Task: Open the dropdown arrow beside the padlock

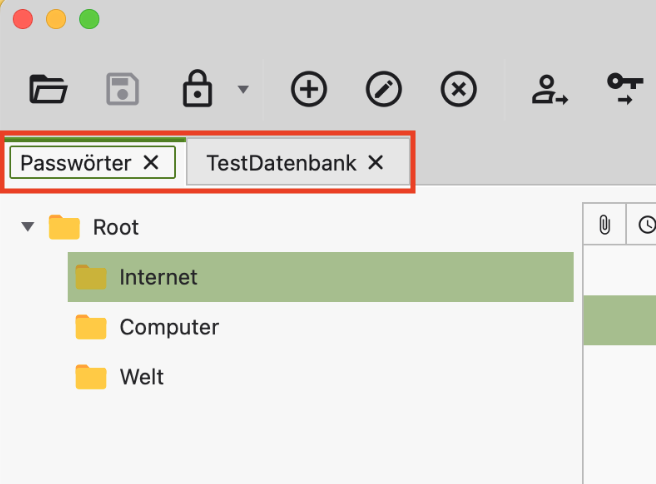Action: point(242,90)
